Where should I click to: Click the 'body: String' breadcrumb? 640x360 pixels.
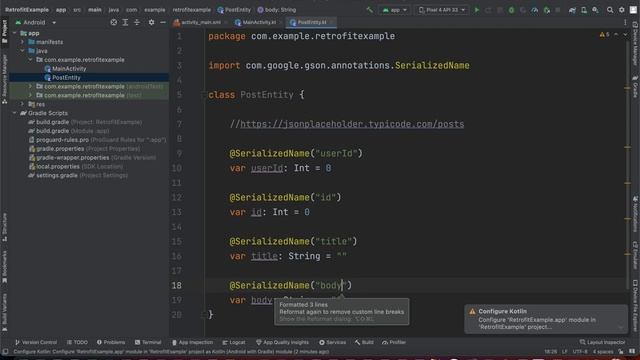[277, 10]
